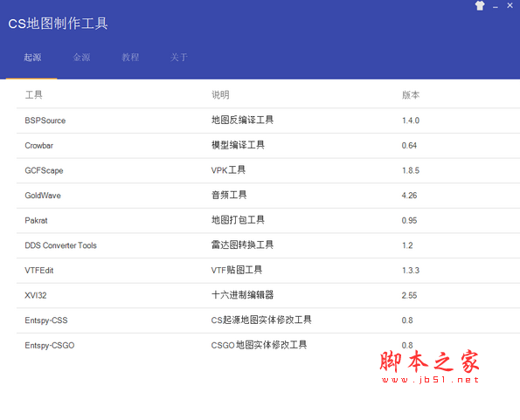Select the VTFEdit tool
Viewport: 520px width, 420px height.
pyautogui.click(x=38, y=271)
